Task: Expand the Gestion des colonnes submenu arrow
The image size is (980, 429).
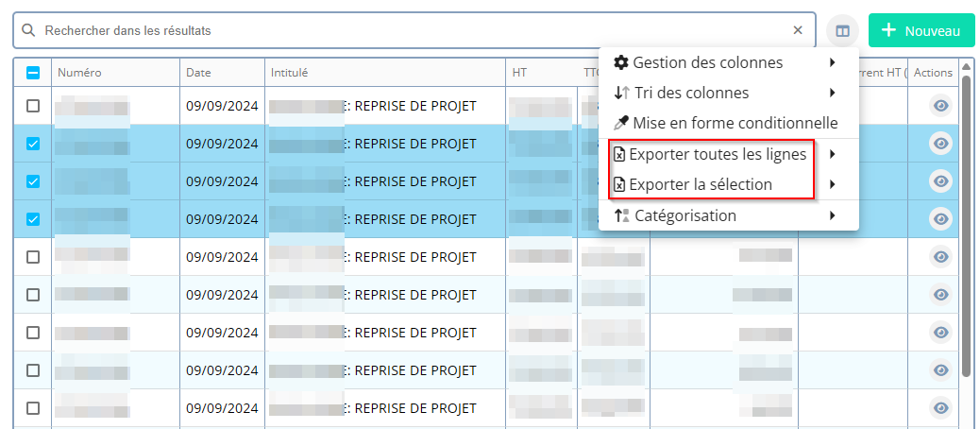Action: click(832, 63)
